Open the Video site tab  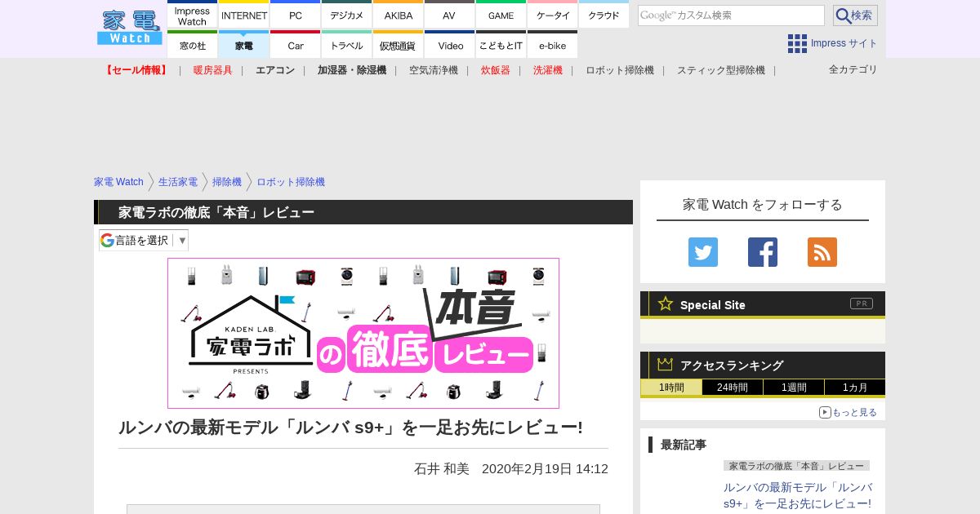click(x=449, y=46)
